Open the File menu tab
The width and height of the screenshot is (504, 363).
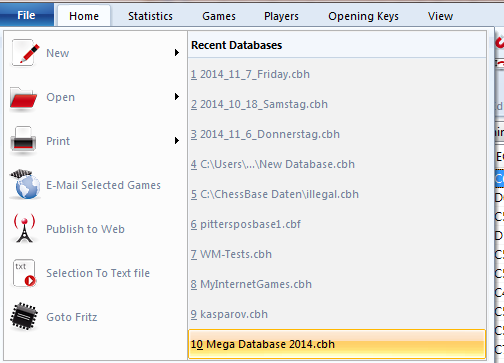[27, 15]
